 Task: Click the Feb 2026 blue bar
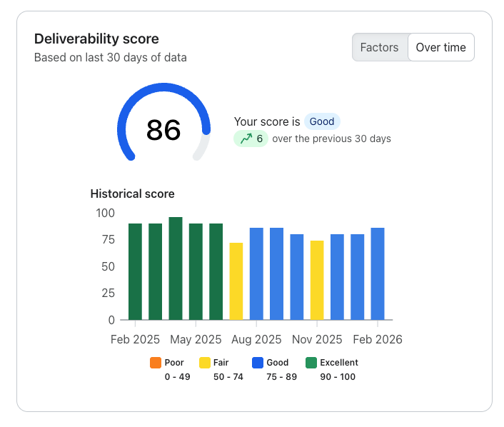(x=378, y=274)
